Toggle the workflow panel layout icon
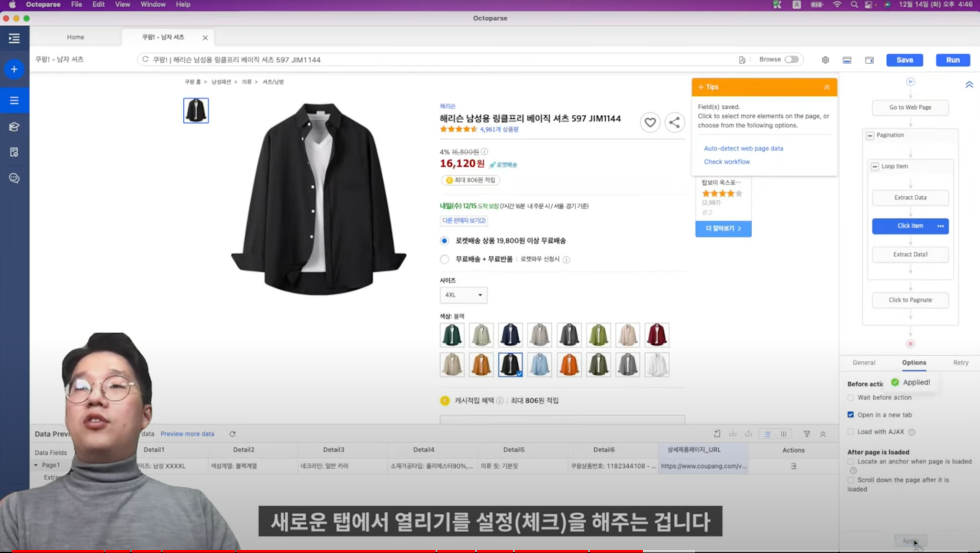Image resolution: width=980 pixels, height=553 pixels. (869, 60)
